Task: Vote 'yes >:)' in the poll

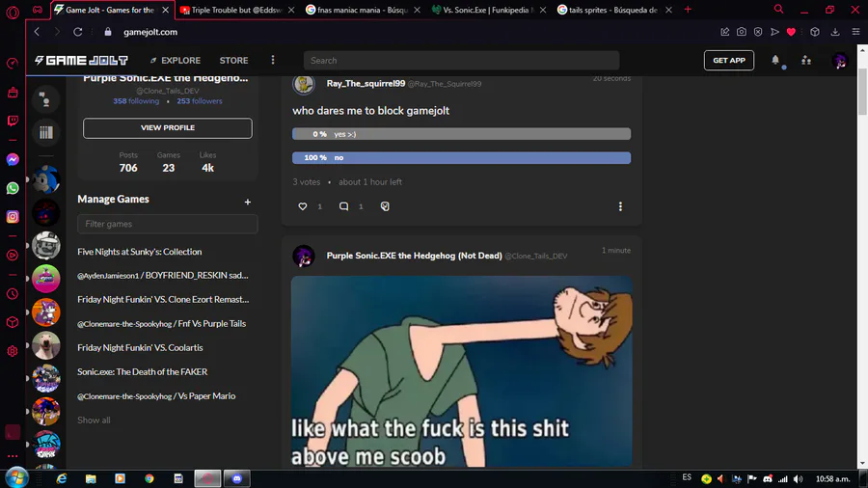Action: (461, 134)
